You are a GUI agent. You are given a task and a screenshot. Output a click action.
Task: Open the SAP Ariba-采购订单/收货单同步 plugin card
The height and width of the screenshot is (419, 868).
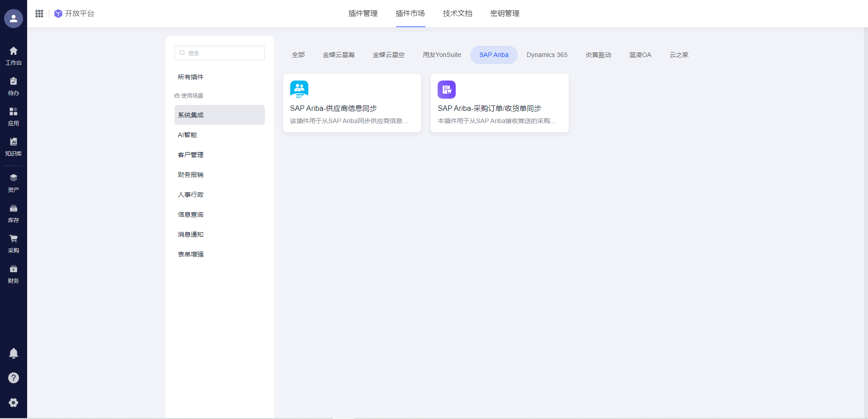(499, 103)
